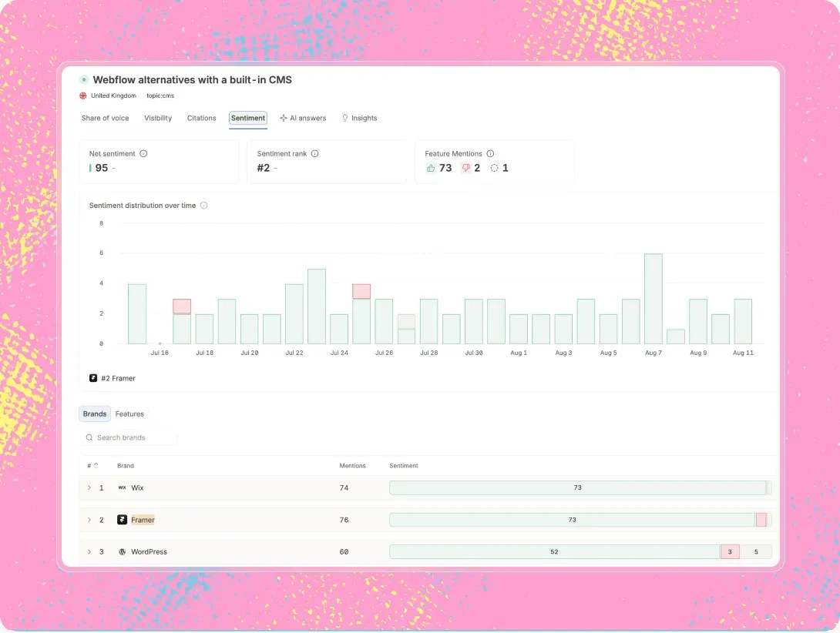Click the red negative bar segment near Jul 25
Viewport: 840px width, 633px height.
tap(361, 291)
